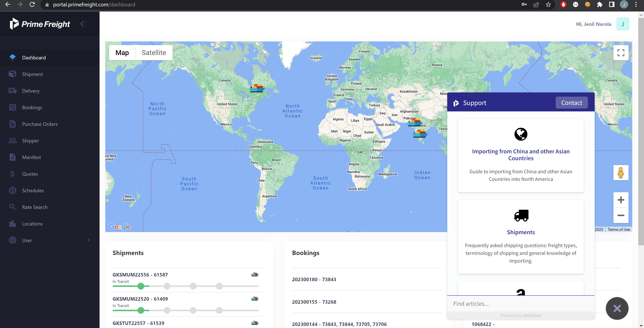Open booking 202300180 - 73843
Viewport: 644px width, 328px height.
pyautogui.click(x=314, y=279)
